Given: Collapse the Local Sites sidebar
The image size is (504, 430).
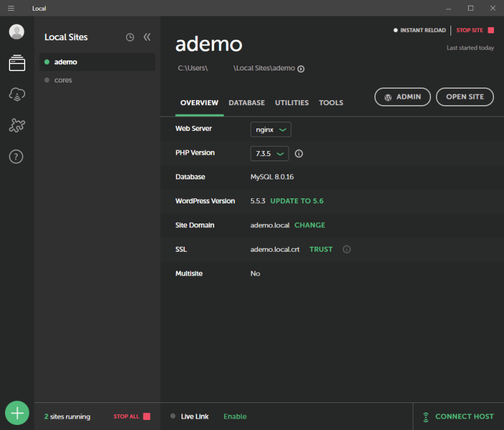Looking at the screenshot, I should point(147,37).
